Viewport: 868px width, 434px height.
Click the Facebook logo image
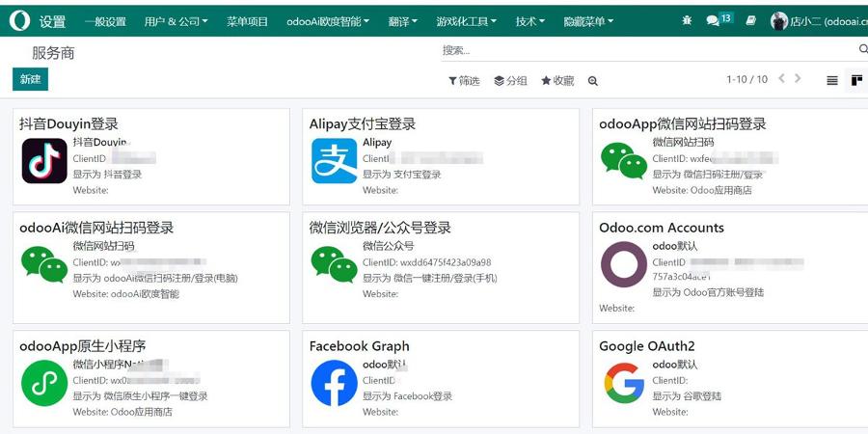tap(334, 383)
